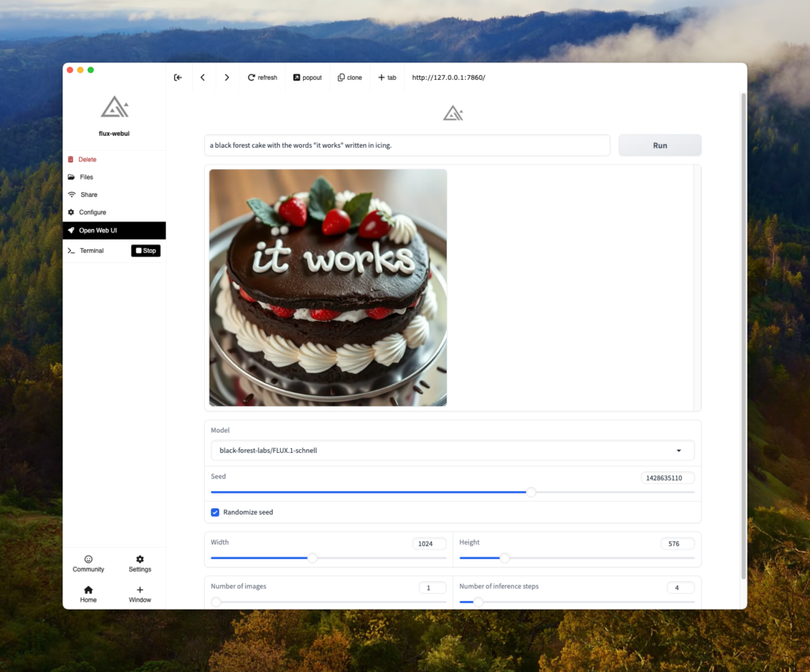Click the Seed number field

point(668,478)
